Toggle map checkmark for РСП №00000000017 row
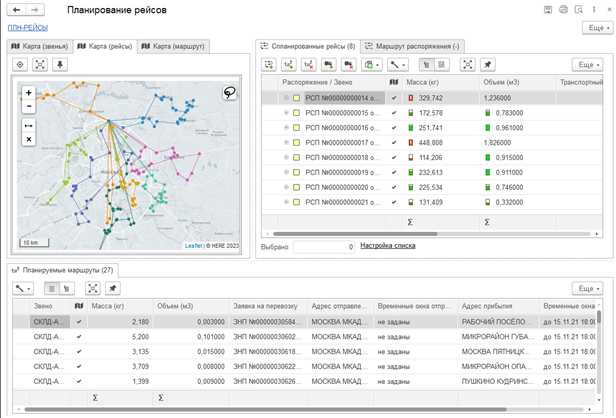Image resolution: width=616 pixels, height=418 pixels. tap(395, 143)
